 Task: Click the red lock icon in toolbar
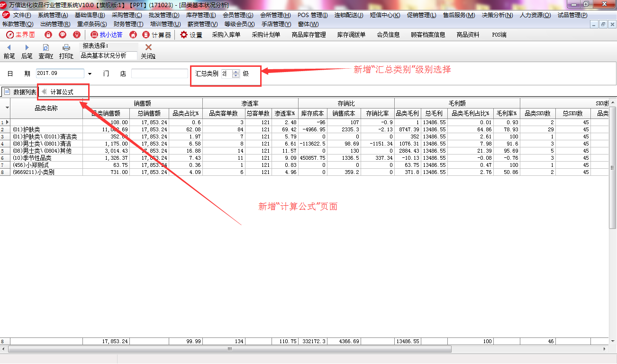click(48, 35)
